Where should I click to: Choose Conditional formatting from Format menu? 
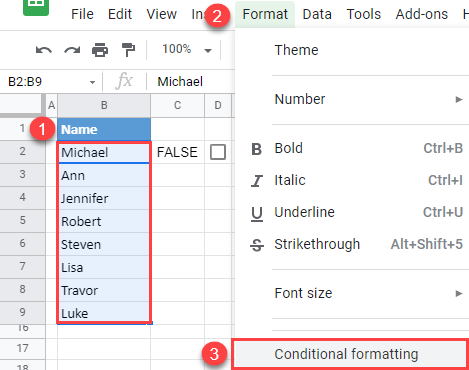351,354
